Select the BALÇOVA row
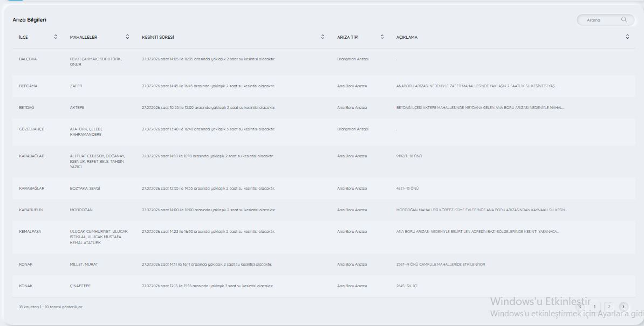The height and width of the screenshot is (326, 644). [x=324, y=62]
